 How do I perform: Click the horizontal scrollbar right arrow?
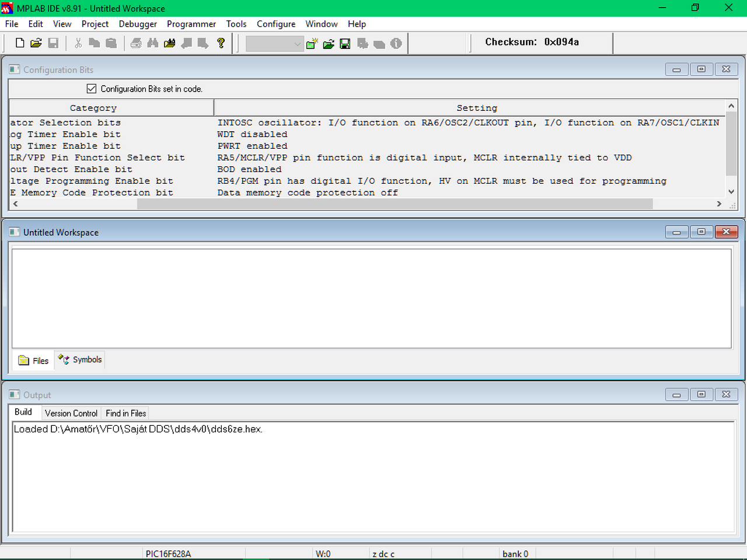[719, 204]
